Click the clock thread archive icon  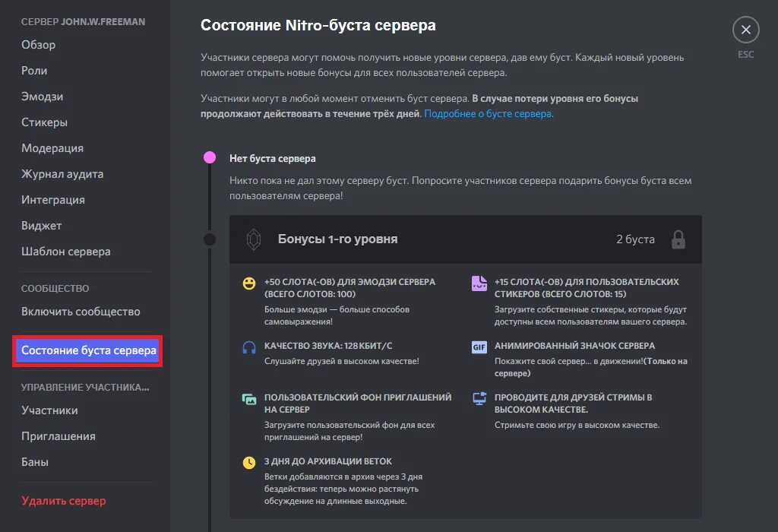pyautogui.click(x=249, y=463)
